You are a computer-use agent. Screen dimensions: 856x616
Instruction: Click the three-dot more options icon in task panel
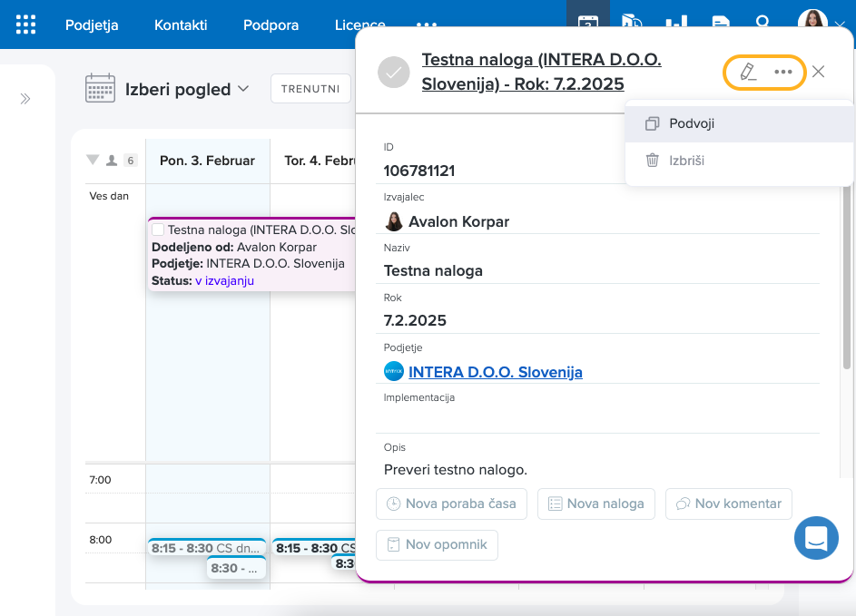point(782,72)
